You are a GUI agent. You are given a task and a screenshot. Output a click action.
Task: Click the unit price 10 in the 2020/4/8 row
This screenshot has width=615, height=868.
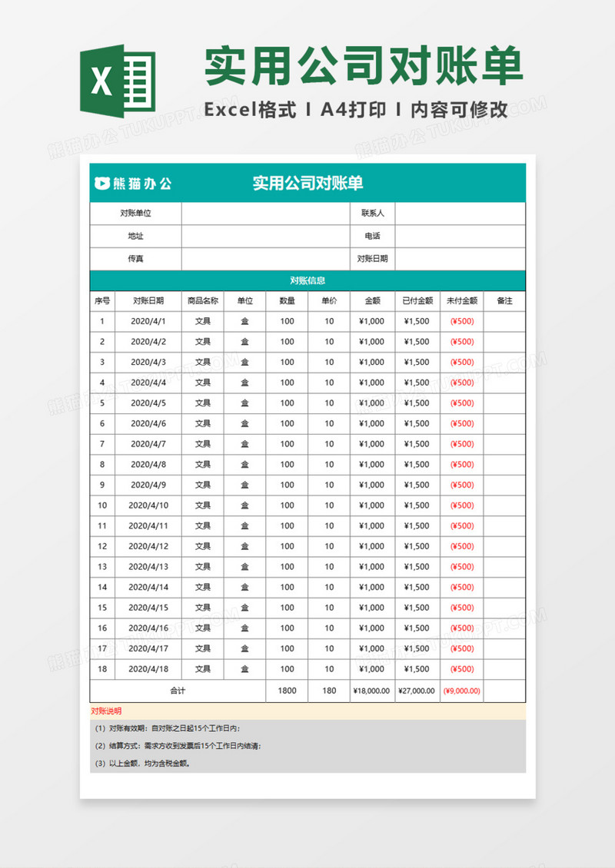point(329,465)
